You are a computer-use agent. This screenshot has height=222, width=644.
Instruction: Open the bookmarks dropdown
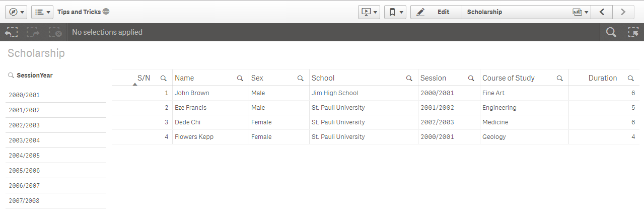coord(395,12)
